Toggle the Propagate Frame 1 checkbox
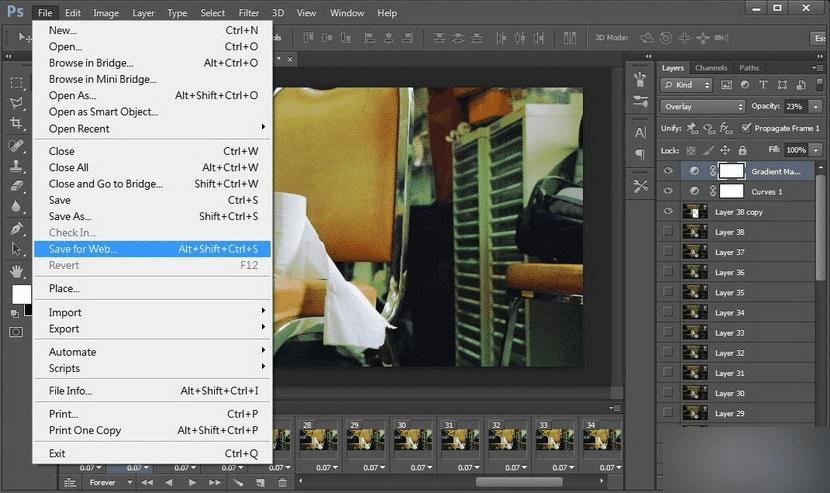This screenshot has height=493, width=830. click(x=746, y=128)
